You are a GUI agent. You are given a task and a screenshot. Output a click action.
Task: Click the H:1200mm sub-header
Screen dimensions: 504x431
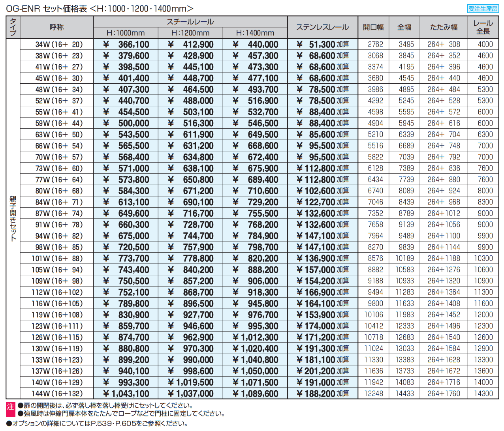190,33
